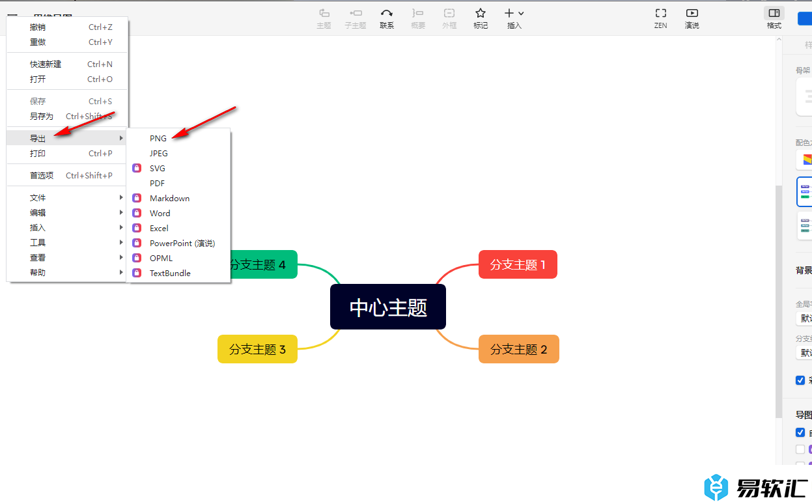Enable the unchecked checkbox under 导图 section

click(x=800, y=449)
